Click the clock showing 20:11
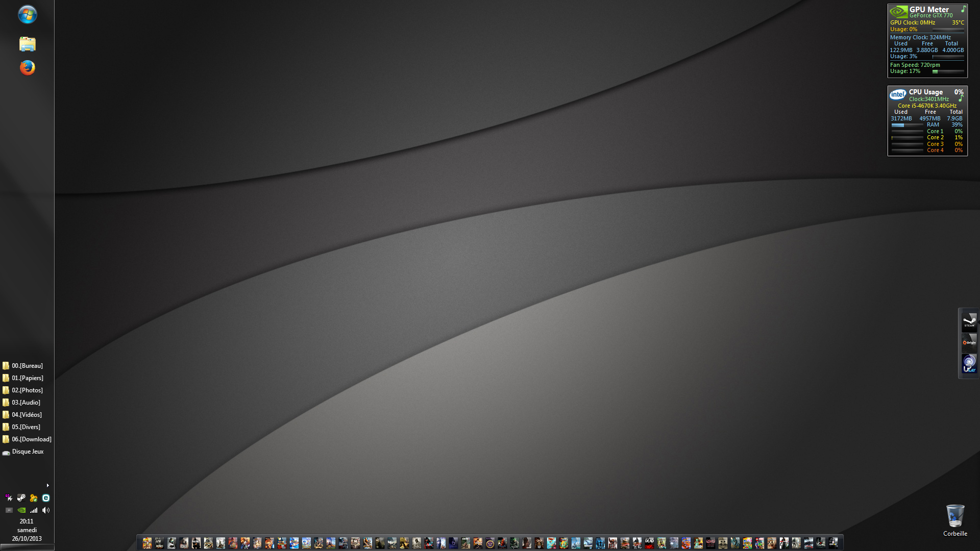 [27, 521]
